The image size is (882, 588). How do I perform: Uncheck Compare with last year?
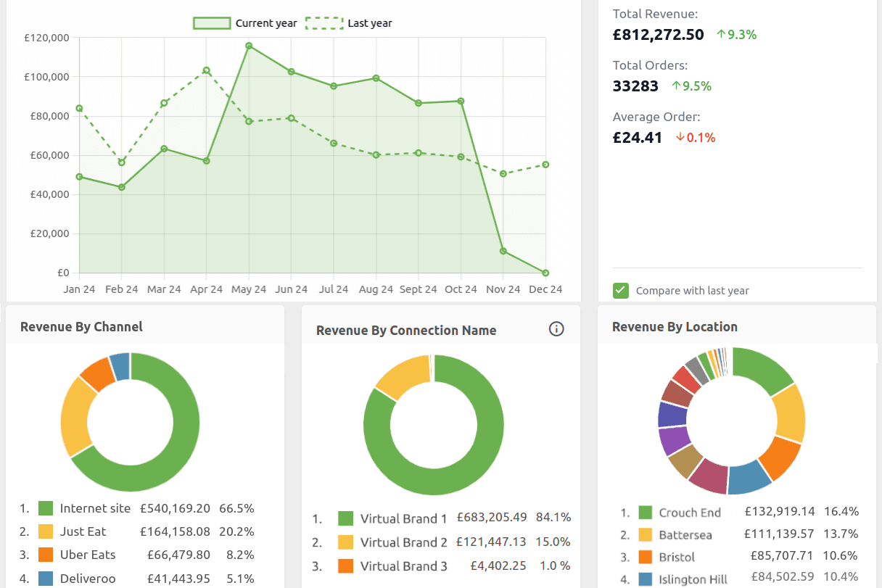pos(620,290)
